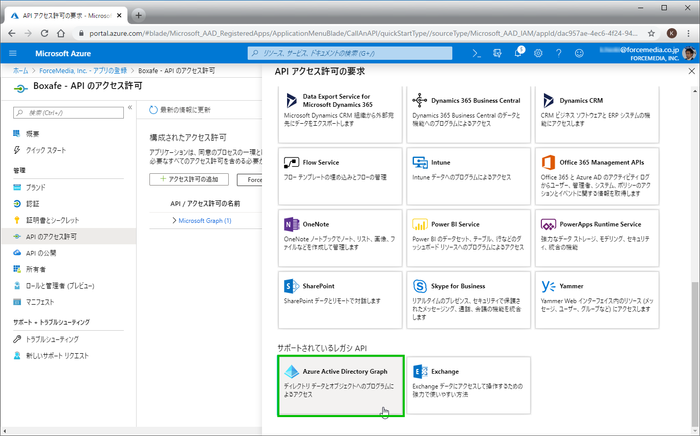Click the Power BI Service icon

pyautogui.click(x=420, y=224)
